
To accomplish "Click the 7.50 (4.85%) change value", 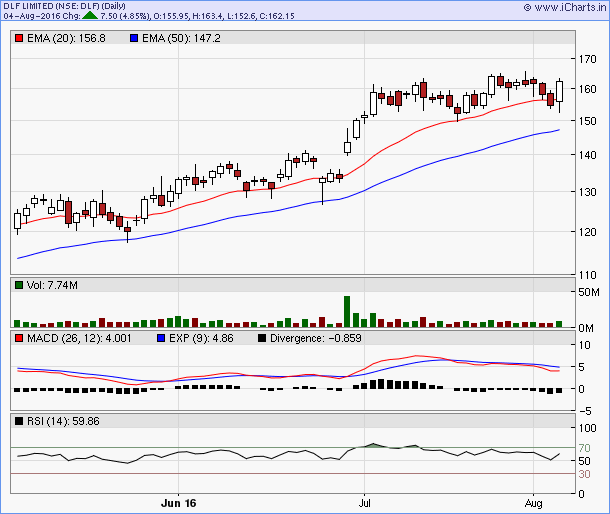I will click(x=125, y=16).
